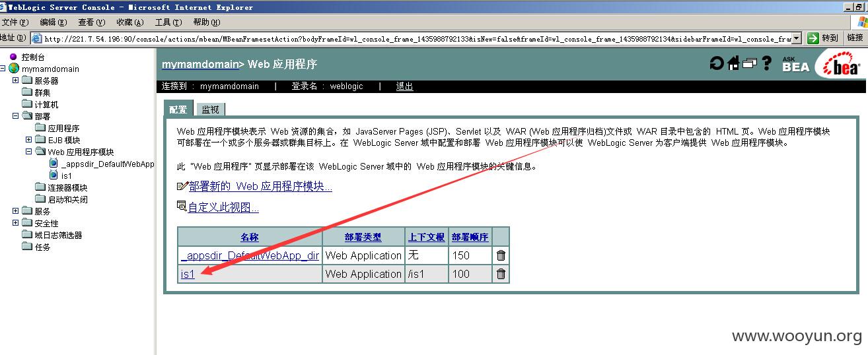
Task: Select _appsdir_DefaultWebApp tree item in sidebar
Action: click(x=108, y=164)
